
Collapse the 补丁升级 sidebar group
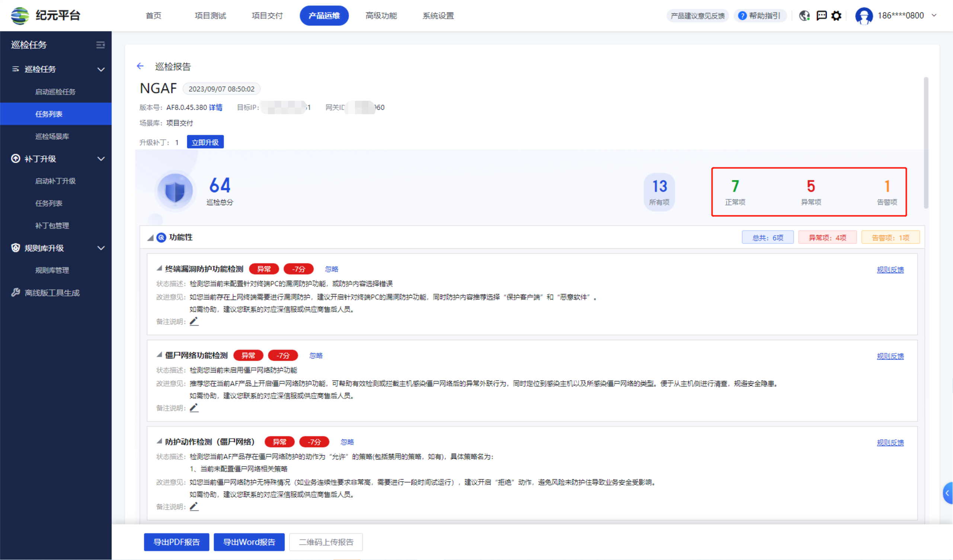tap(101, 159)
